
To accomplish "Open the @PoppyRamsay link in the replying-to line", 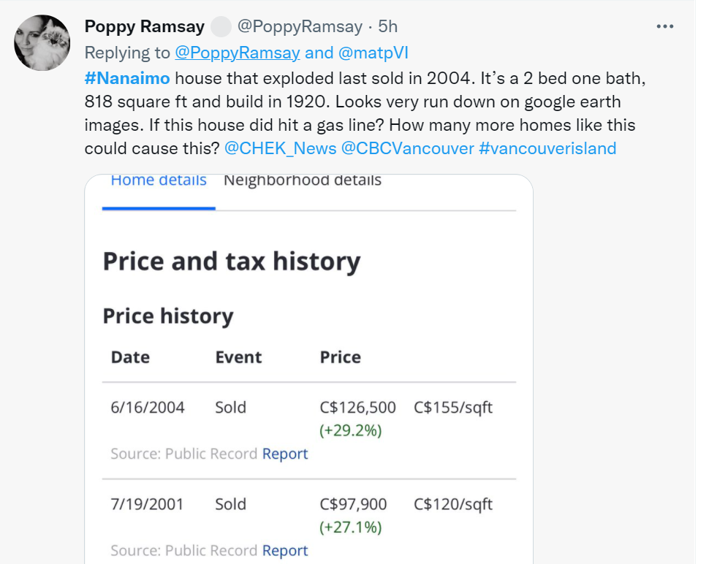I will [237, 53].
